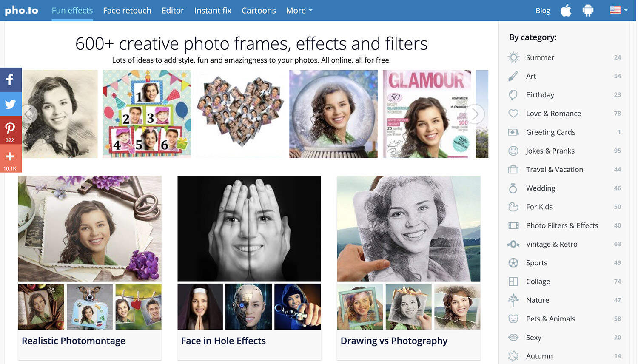638x364 pixels.
Task: Share the page on Facebook
Action: coord(10,80)
